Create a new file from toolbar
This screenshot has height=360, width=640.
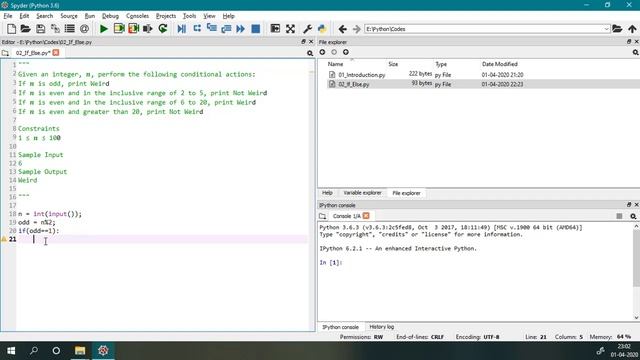click(x=11, y=29)
